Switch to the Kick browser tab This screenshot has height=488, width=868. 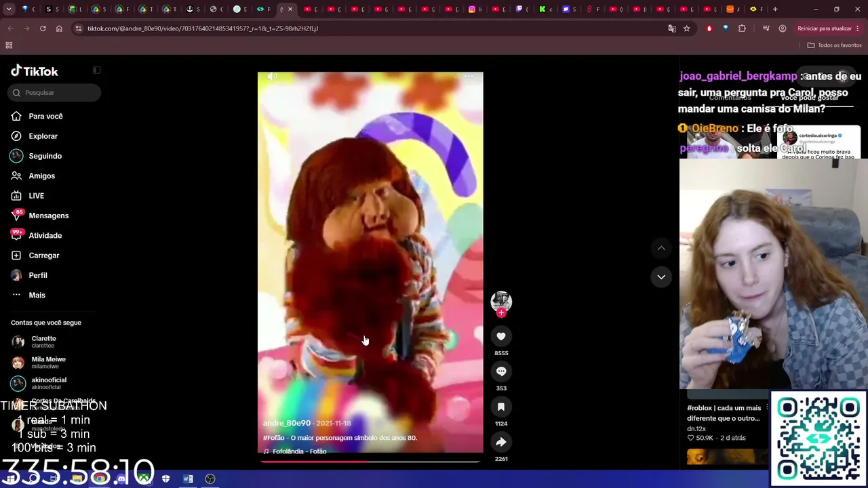pos(543,9)
